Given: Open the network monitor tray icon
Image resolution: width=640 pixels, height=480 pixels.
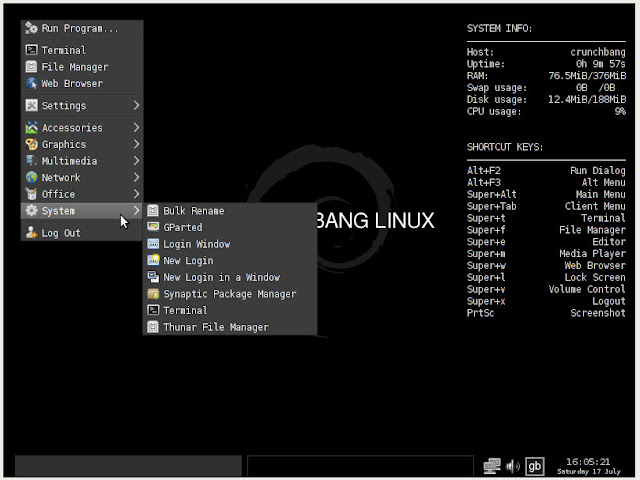Looking at the screenshot, I should coord(492,466).
